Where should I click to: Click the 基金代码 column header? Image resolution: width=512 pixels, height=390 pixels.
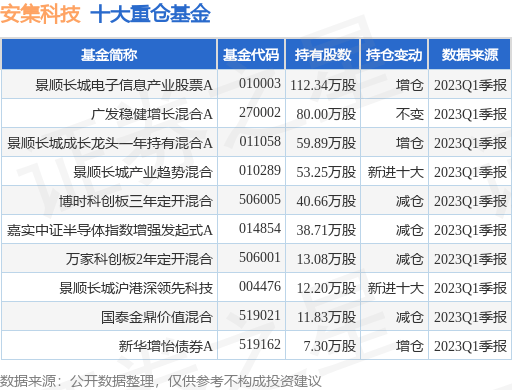[251, 55]
